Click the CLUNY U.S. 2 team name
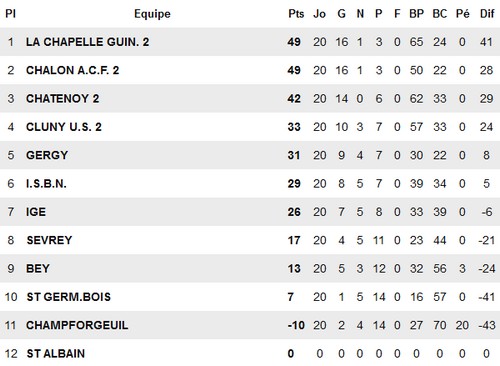This screenshot has height=366, width=500. (64, 127)
